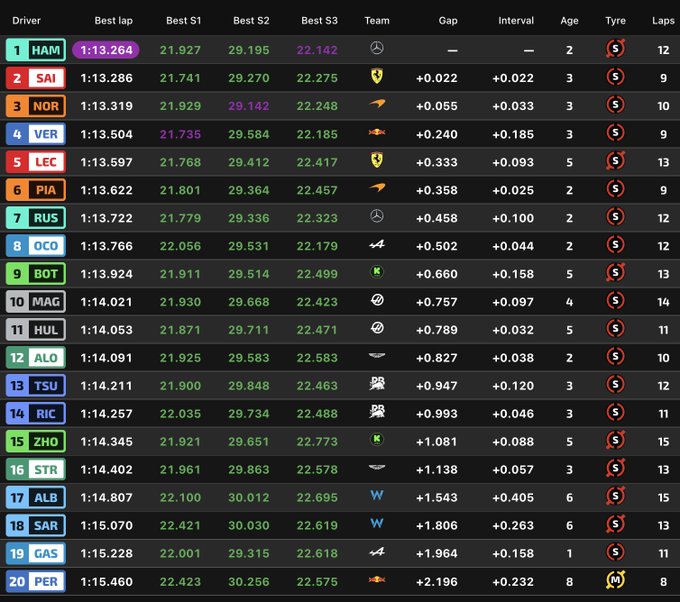This screenshot has height=602, width=680.
Task: Click the Gap column header
Action: point(448,20)
